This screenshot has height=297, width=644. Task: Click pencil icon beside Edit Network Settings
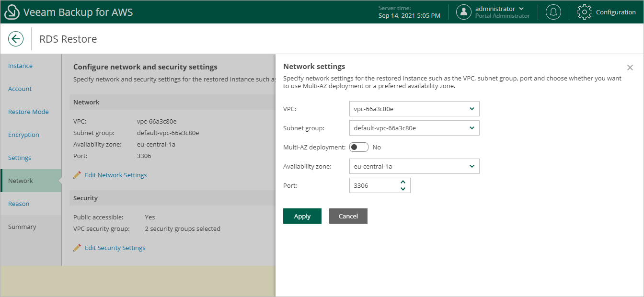tap(77, 175)
